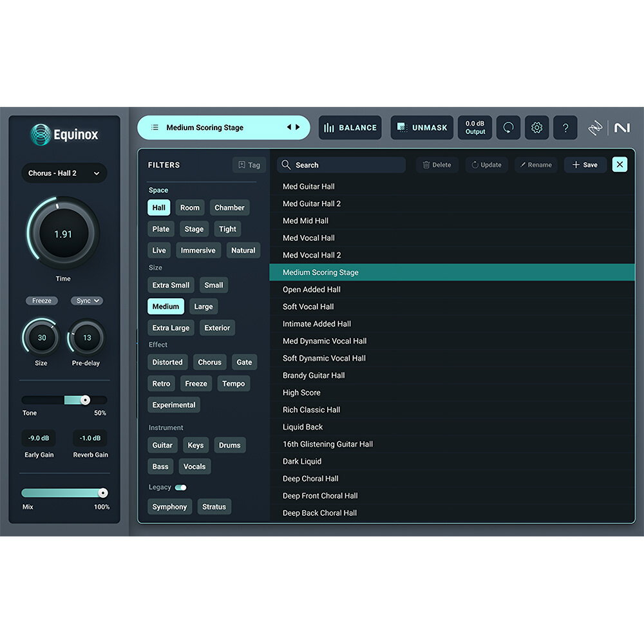The width and height of the screenshot is (644, 644).
Task: Select the Rich Classic Hall preset
Action: (x=311, y=410)
